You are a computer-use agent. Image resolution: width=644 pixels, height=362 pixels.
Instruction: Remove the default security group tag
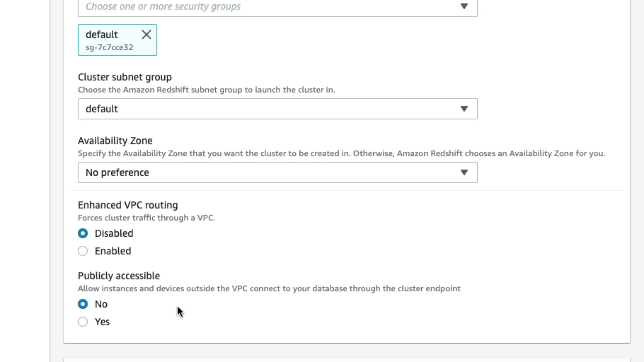point(146,35)
